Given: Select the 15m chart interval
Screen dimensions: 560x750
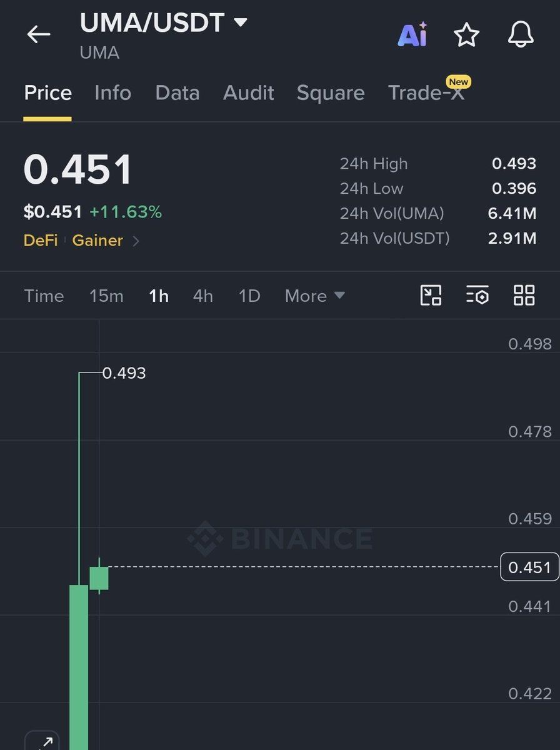Looking at the screenshot, I should [106, 296].
